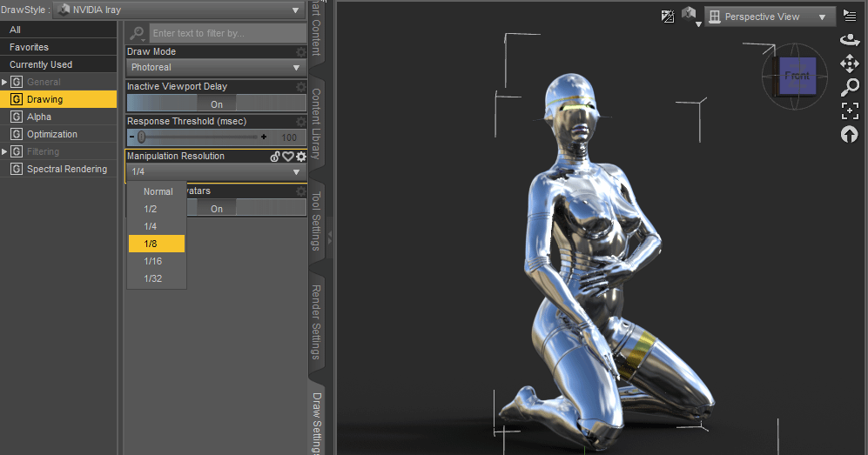Select the Filtering category
Viewport: 868px width, 455px height.
pos(58,151)
